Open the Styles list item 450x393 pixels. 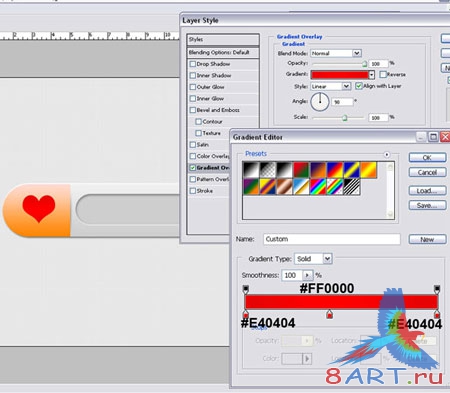[x=223, y=40]
